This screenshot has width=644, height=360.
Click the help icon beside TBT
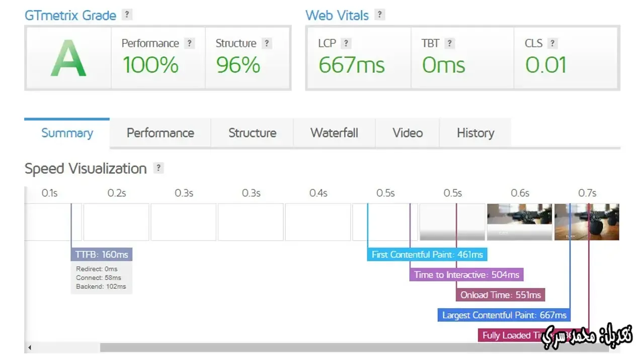(450, 43)
